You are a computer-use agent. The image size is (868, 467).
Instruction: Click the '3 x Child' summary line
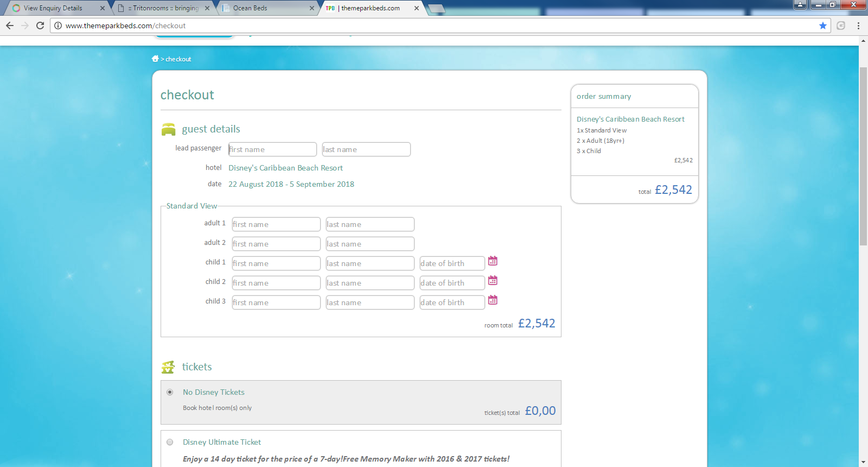[589, 151]
